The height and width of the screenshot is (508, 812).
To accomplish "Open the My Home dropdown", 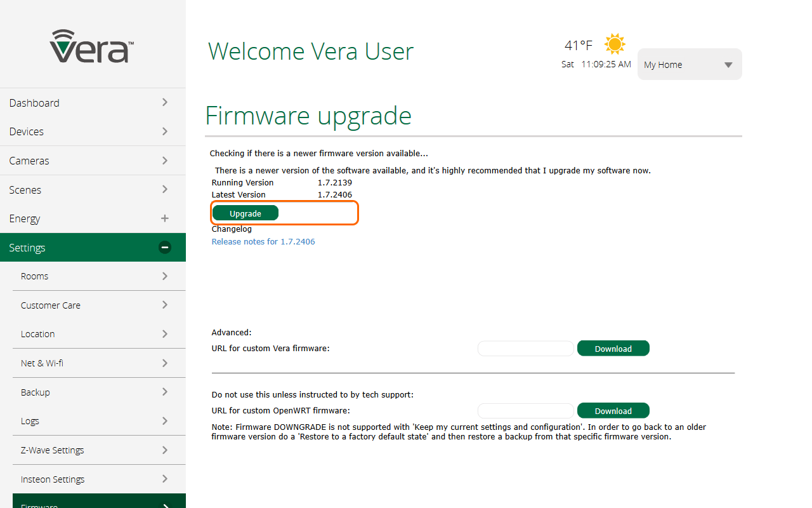I will point(690,64).
